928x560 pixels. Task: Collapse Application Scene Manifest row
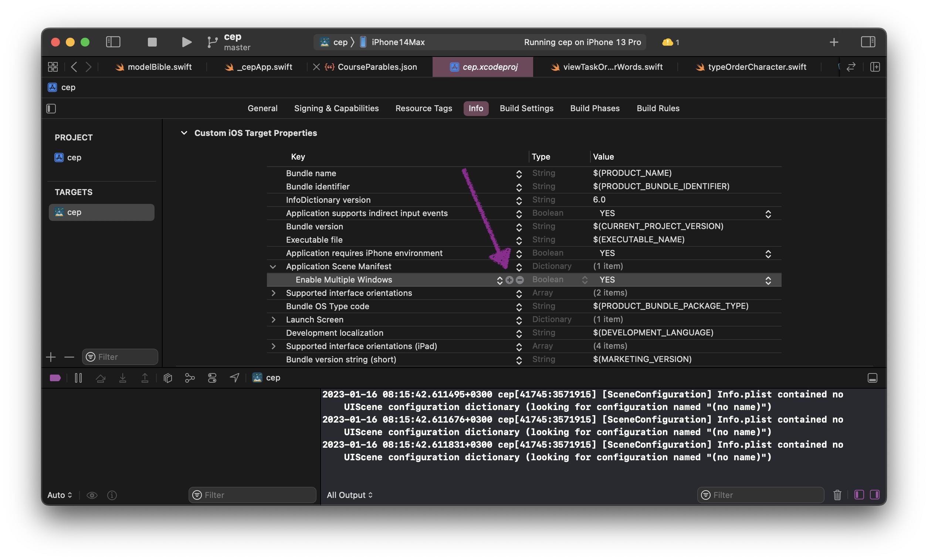pyautogui.click(x=273, y=267)
